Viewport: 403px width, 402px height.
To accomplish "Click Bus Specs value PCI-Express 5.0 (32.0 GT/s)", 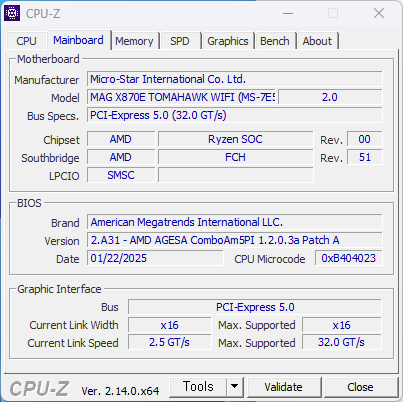I will point(235,115).
